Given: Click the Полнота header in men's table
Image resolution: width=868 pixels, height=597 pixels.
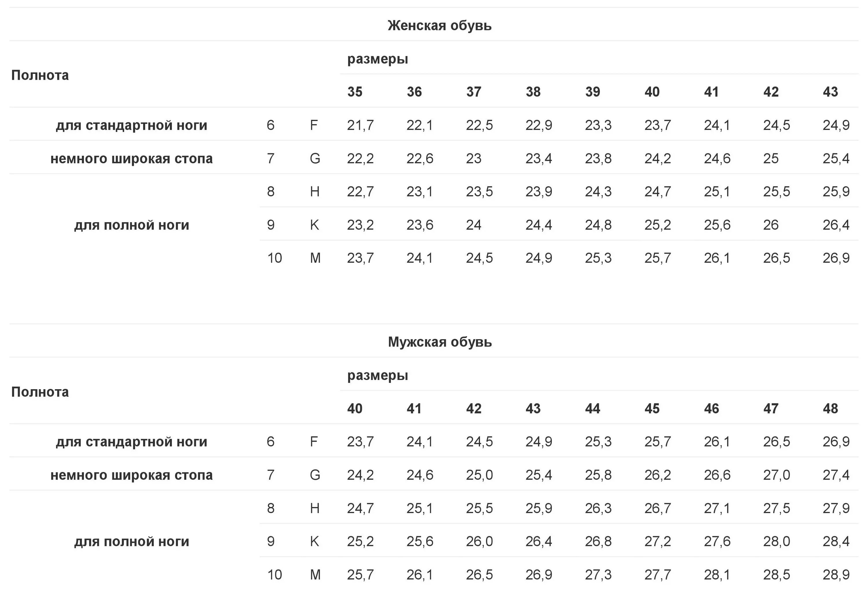Looking at the screenshot, I should (40, 392).
